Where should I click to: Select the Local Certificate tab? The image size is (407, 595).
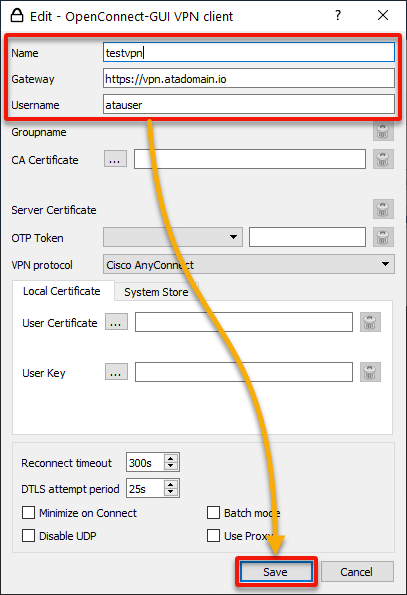tap(62, 291)
